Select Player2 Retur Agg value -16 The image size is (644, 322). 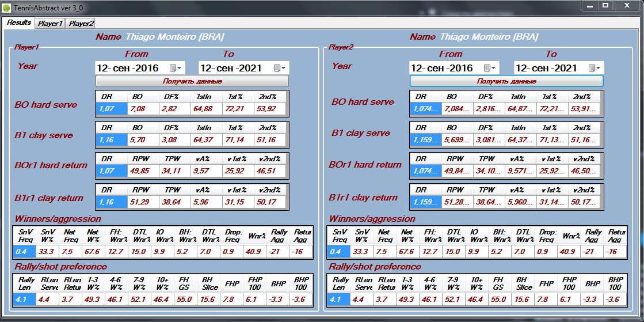click(x=615, y=251)
